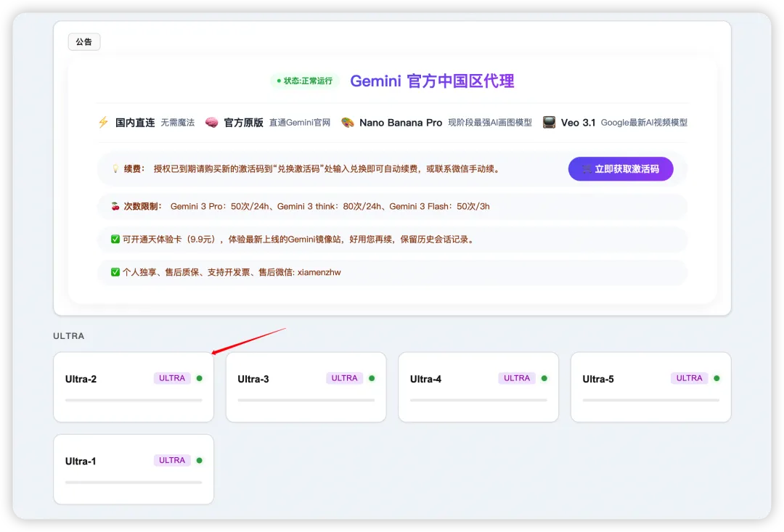Click the Nano Banana Pro label

point(401,123)
